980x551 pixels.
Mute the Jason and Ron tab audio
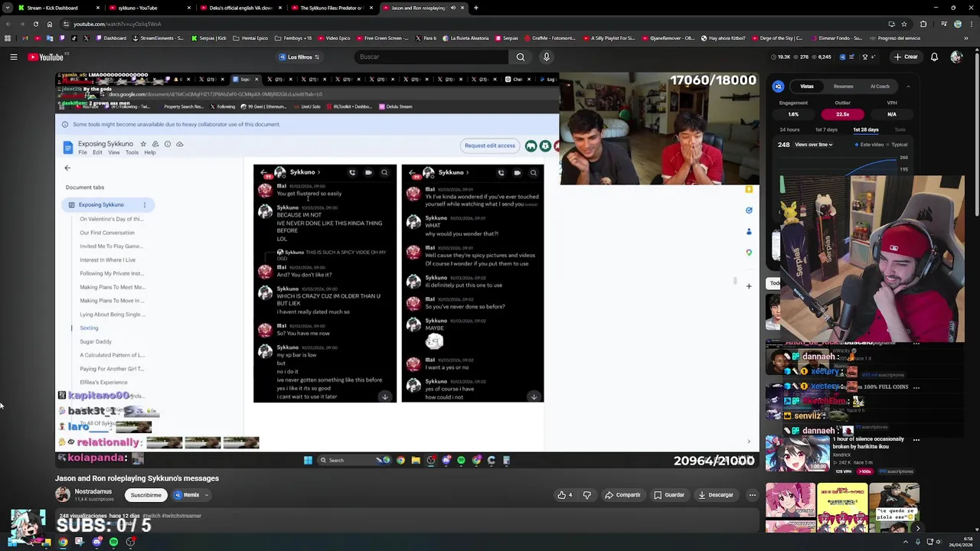(x=453, y=8)
